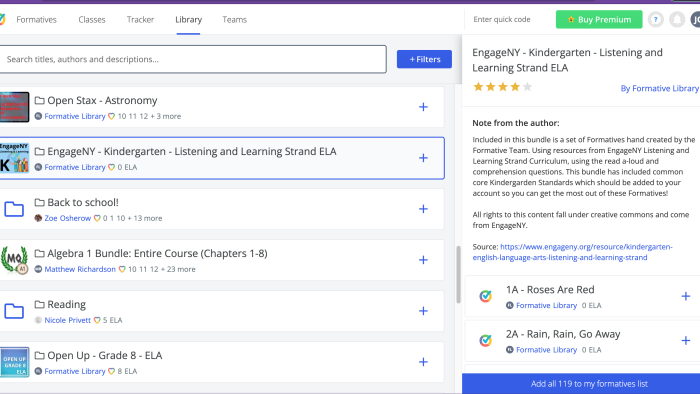Add the EngageNY Kindergarten bundle via its plus icon
The width and height of the screenshot is (700, 394).
(423, 158)
